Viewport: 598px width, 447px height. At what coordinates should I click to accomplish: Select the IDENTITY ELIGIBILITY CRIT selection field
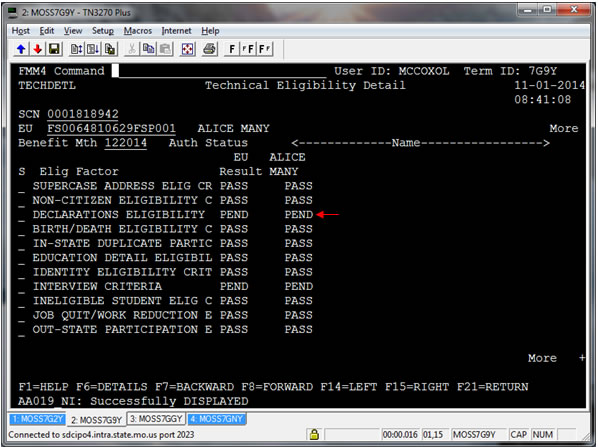22,273
